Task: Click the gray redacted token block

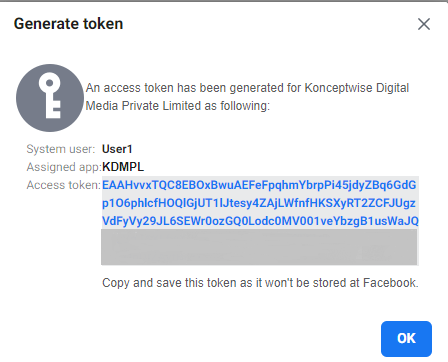Action: 259,247
